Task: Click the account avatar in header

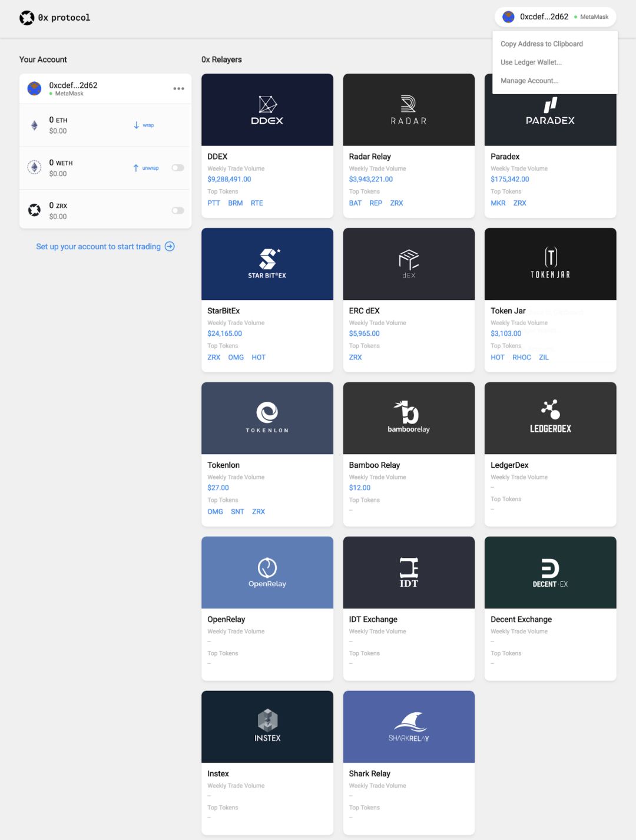Action: coord(508,17)
